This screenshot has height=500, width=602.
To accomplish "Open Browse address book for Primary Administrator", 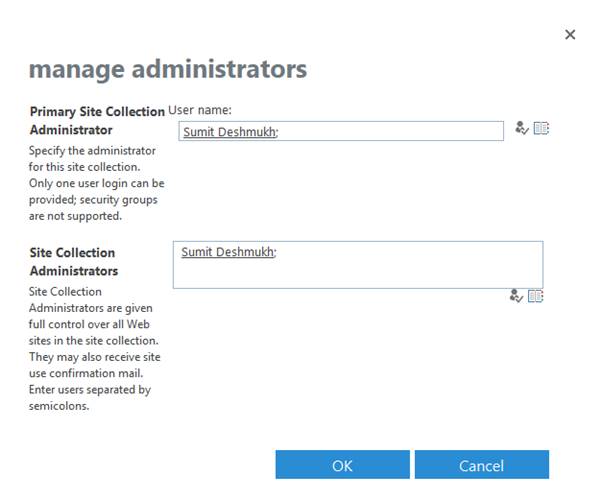I will (x=541, y=129).
